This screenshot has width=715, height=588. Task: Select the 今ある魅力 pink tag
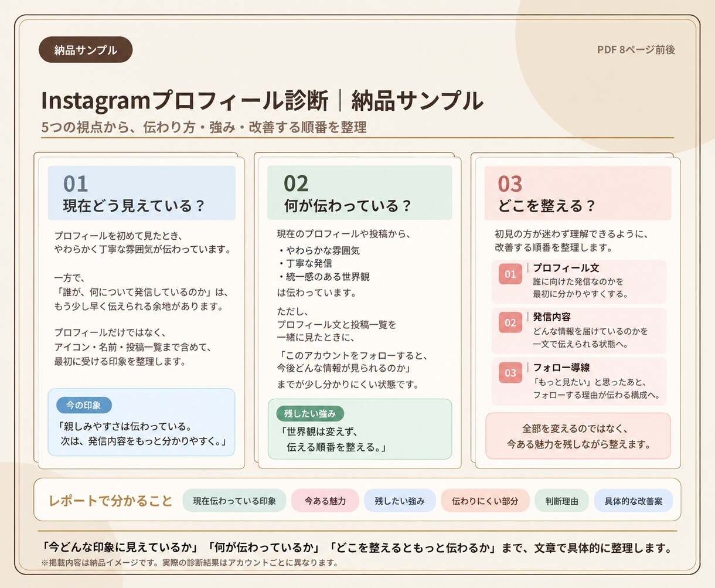[325, 501]
